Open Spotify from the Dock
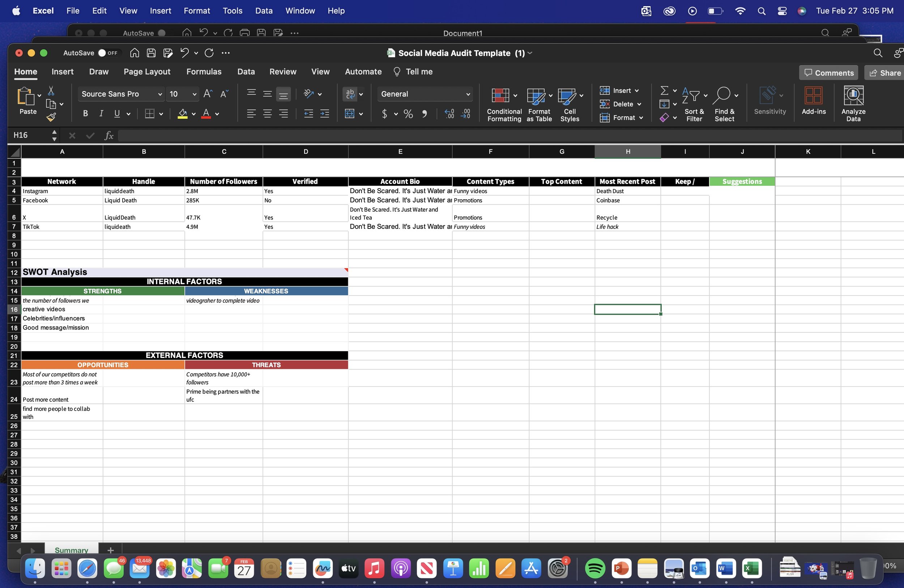 [595, 568]
